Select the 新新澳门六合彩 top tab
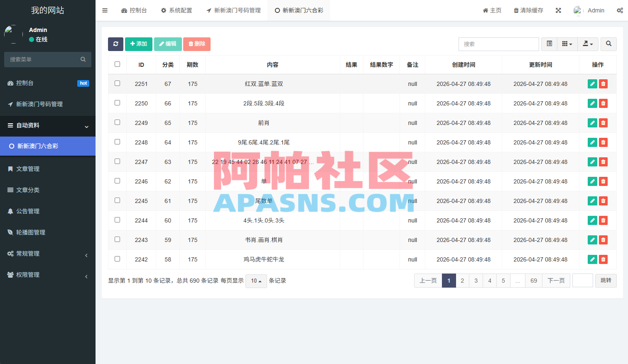Viewport: 628px width, 364px height. 299,10
